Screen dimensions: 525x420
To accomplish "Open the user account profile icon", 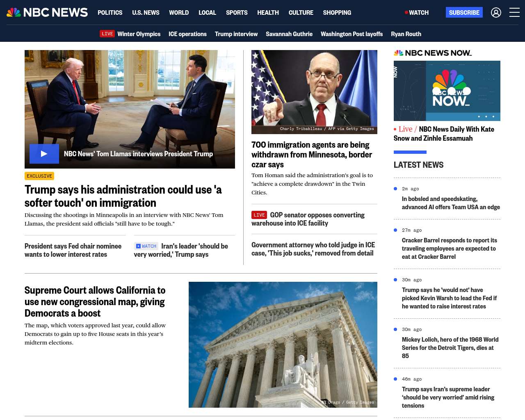I will [496, 12].
